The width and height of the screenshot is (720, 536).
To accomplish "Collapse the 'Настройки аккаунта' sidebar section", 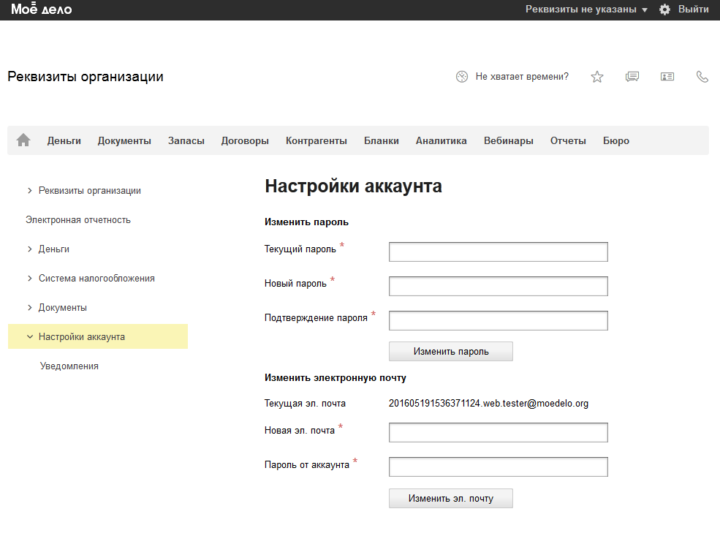I will click(29, 337).
